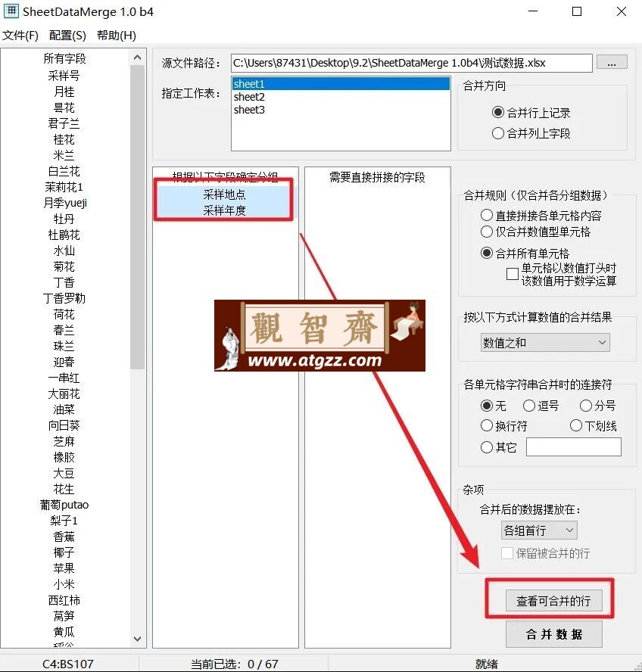Select 葡萄putao in field list
The width and height of the screenshot is (642, 672).
coord(64,505)
